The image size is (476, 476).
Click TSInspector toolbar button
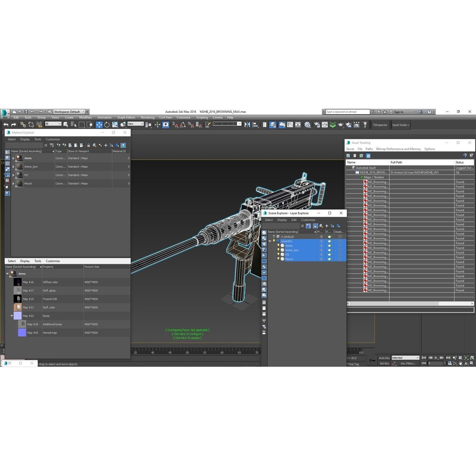click(x=380, y=125)
